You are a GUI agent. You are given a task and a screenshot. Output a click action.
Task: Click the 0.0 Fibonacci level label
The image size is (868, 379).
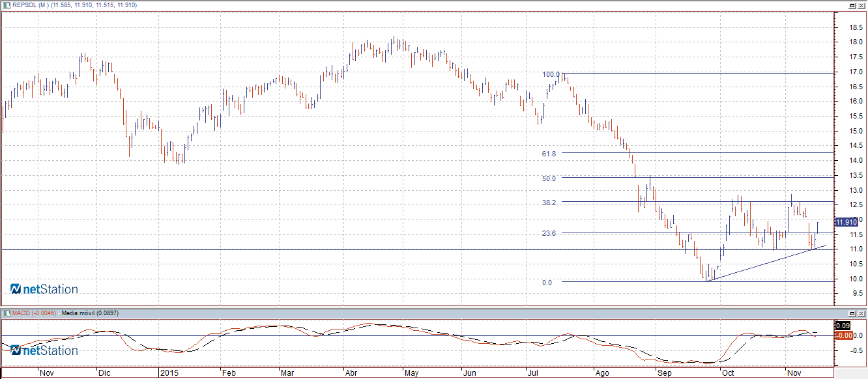(x=547, y=283)
